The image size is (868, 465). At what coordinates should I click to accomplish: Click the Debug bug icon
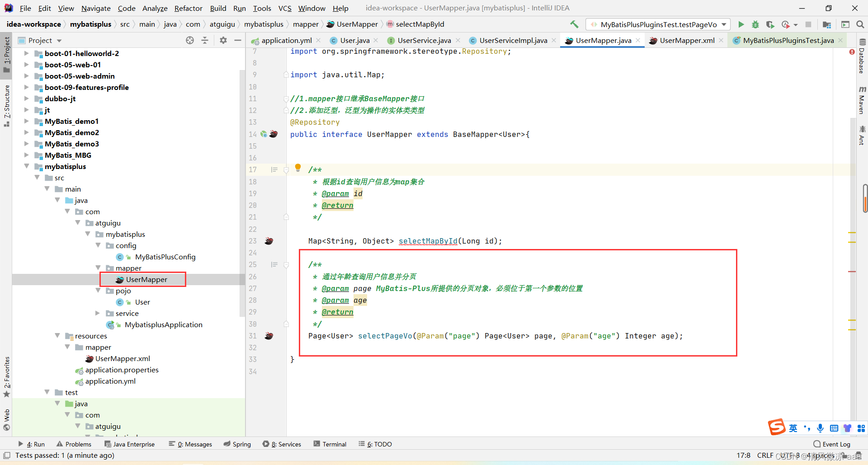(x=755, y=24)
